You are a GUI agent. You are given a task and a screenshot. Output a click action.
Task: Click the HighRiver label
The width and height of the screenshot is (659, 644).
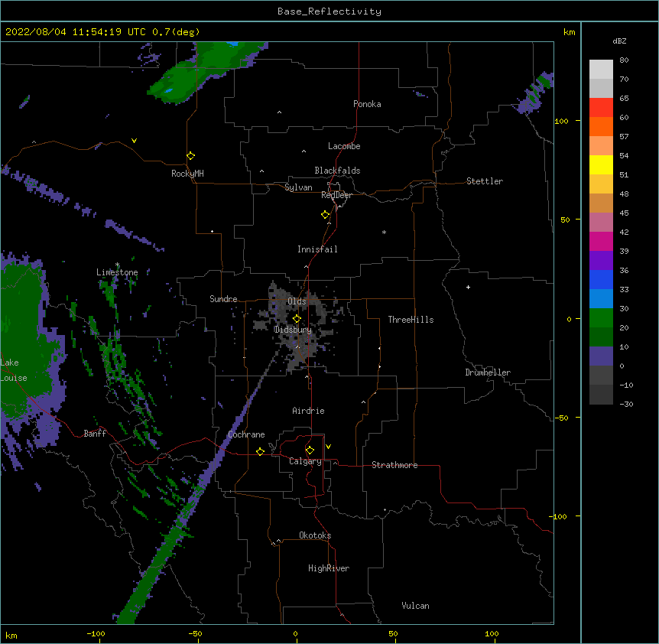(x=329, y=568)
